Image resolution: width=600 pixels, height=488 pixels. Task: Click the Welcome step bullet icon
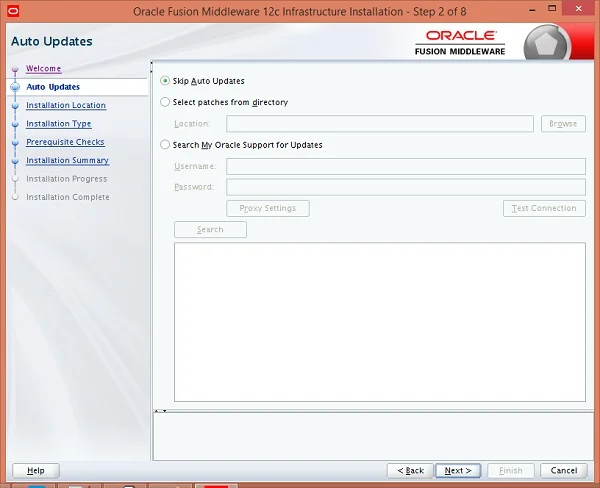click(15, 69)
